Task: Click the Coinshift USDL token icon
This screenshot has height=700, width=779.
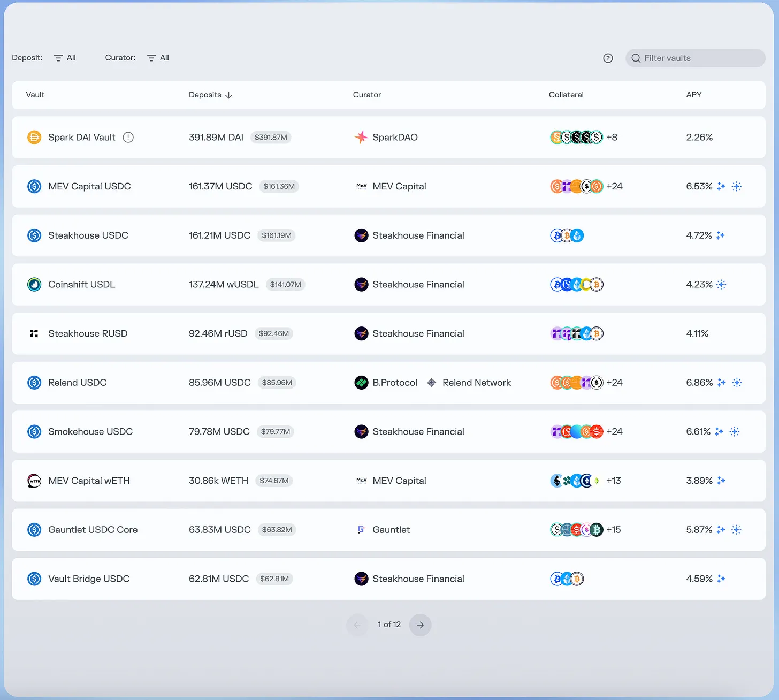Action: [34, 285]
